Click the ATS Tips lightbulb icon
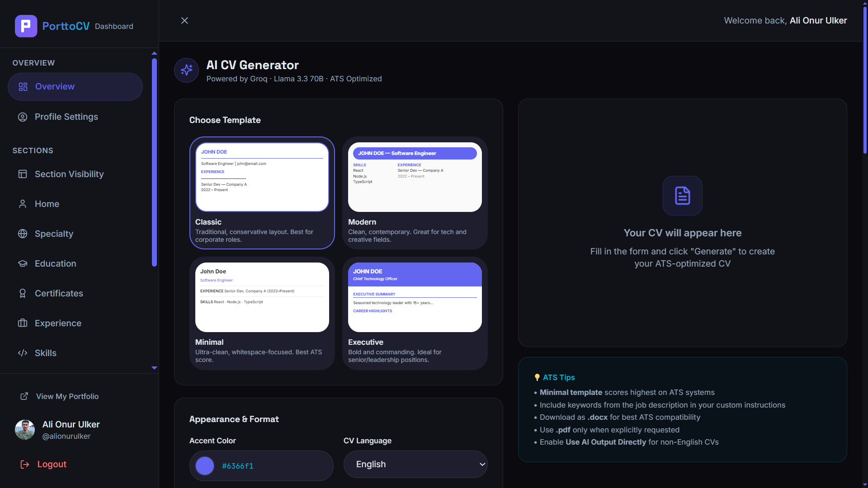The width and height of the screenshot is (868, 488). tap(537, 377)
